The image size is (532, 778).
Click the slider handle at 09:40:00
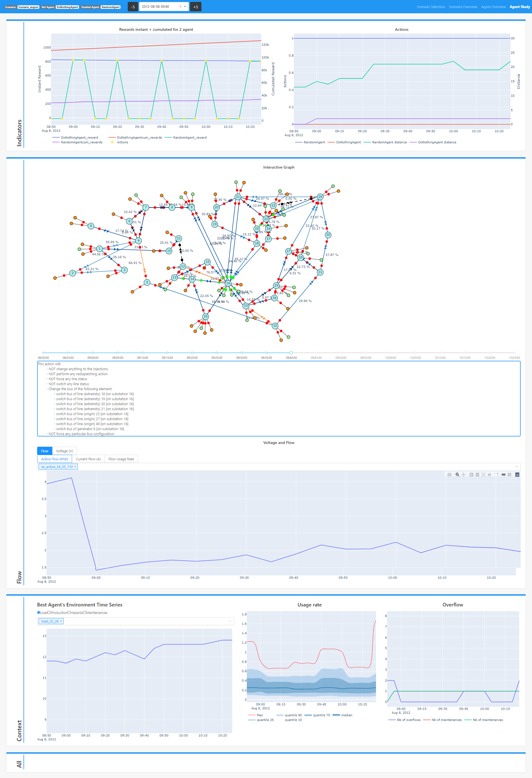(291, 352)
